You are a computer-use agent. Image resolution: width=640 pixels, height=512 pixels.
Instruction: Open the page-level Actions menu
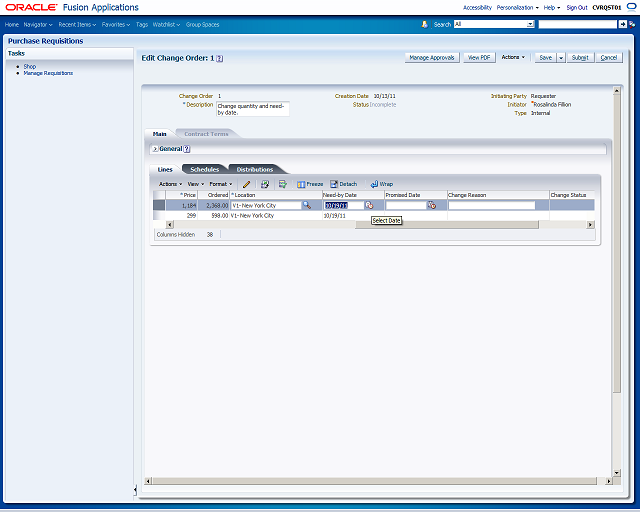(513, 57)
